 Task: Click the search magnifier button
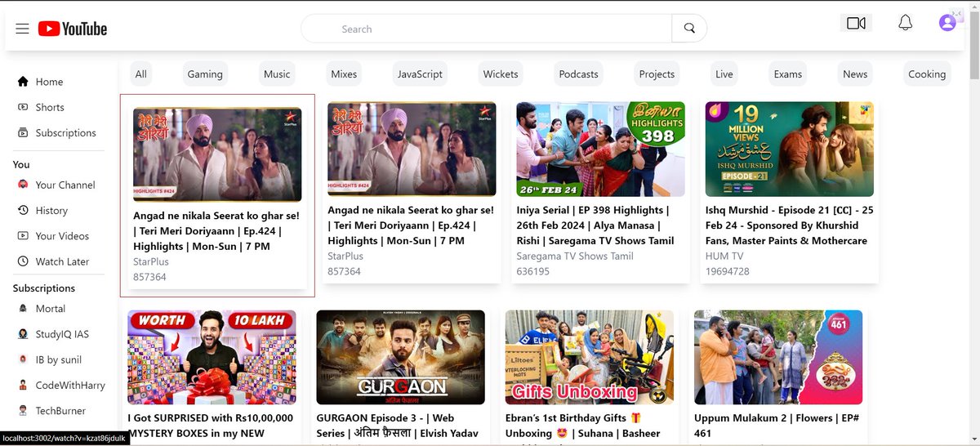pos(689,29)
